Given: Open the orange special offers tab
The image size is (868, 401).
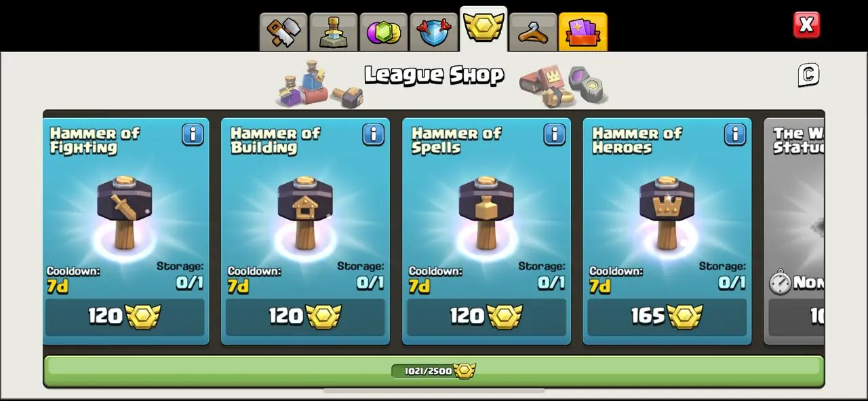Looking at the screenshot, I should [583, 32].
